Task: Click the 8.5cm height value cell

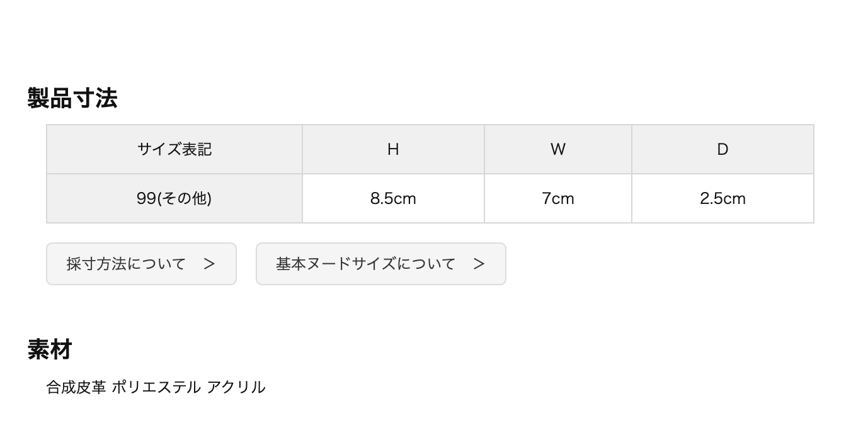Action: 393,198
